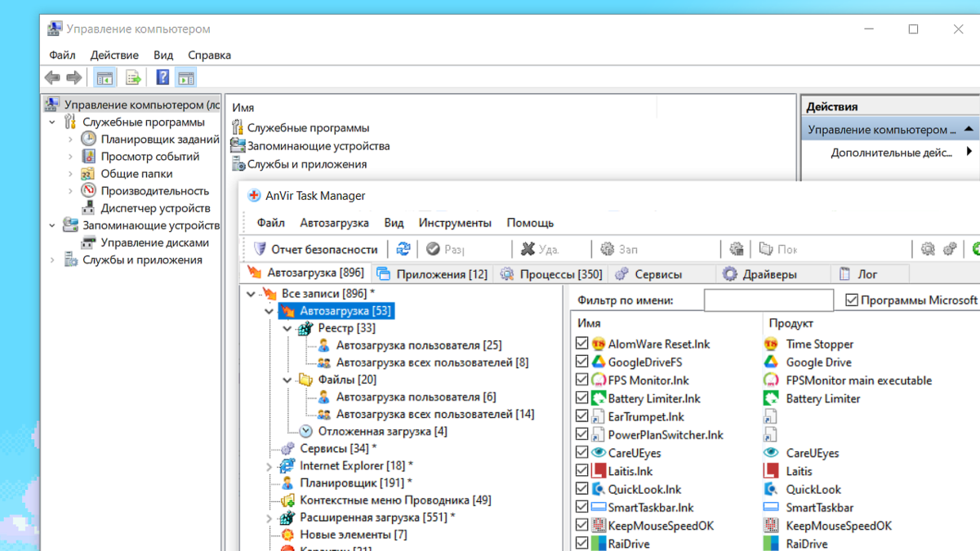Uncheck the KeepMouseSpeedOK checkbox
980x551 pixels.
[581, 526]
